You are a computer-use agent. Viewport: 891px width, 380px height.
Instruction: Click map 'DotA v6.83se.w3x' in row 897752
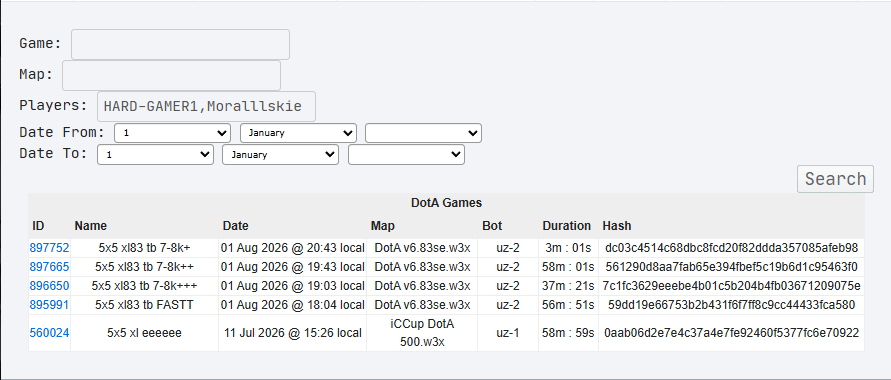coord(422,248)
